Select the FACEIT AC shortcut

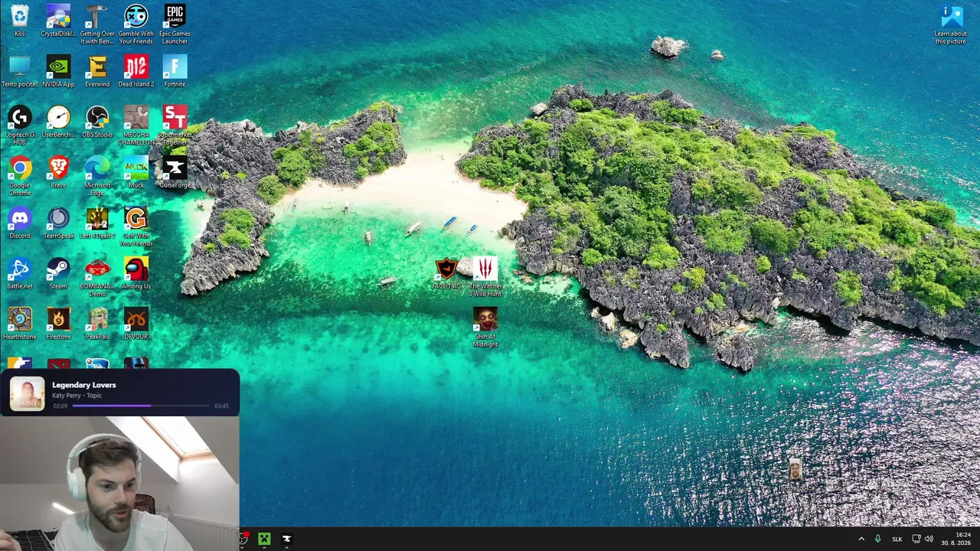(x=446, y=273)
